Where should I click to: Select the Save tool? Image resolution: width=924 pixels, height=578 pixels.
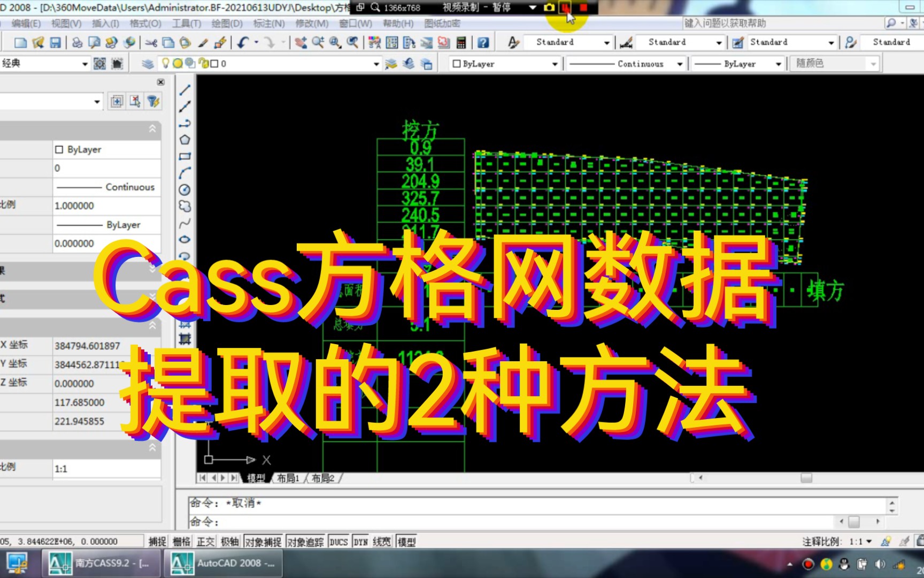(x=55, y=43)
